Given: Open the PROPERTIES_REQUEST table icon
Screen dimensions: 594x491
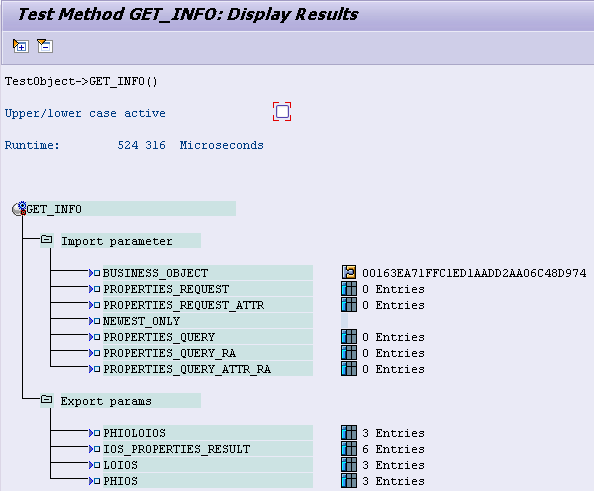Looking at the screenshot, I should coord(349,289).
